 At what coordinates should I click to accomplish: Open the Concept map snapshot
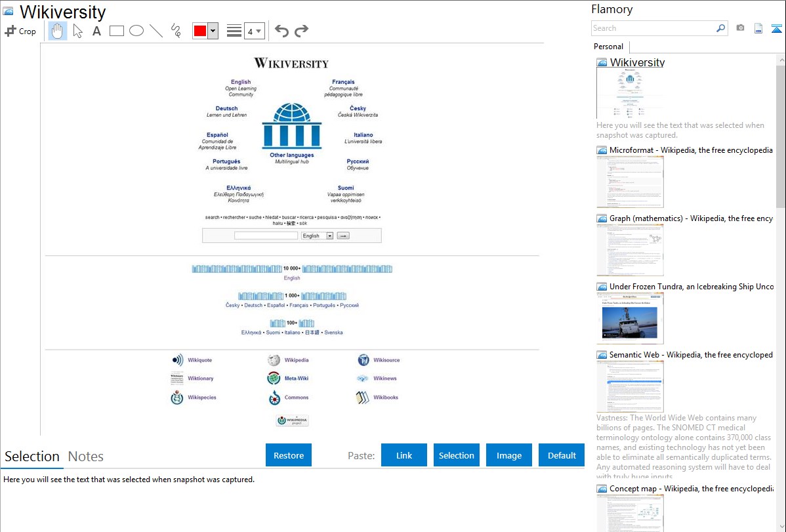(x=691, y=488)
